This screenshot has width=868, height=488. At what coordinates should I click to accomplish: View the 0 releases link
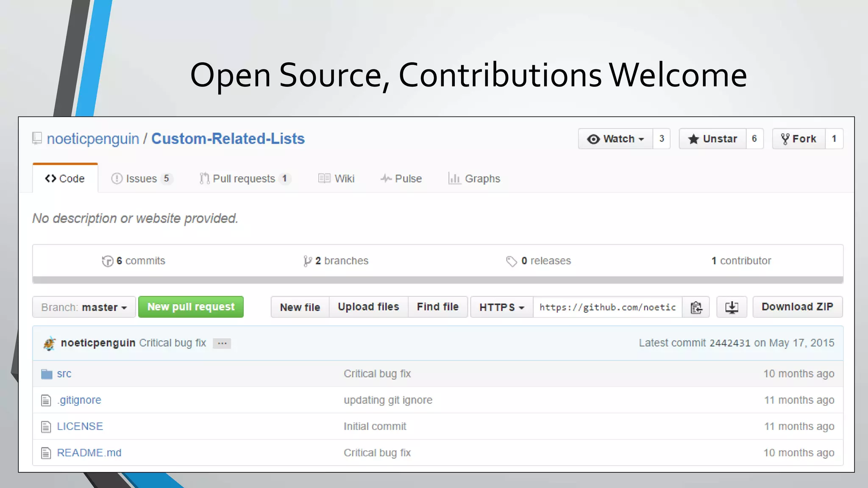[x=539, y=261]
